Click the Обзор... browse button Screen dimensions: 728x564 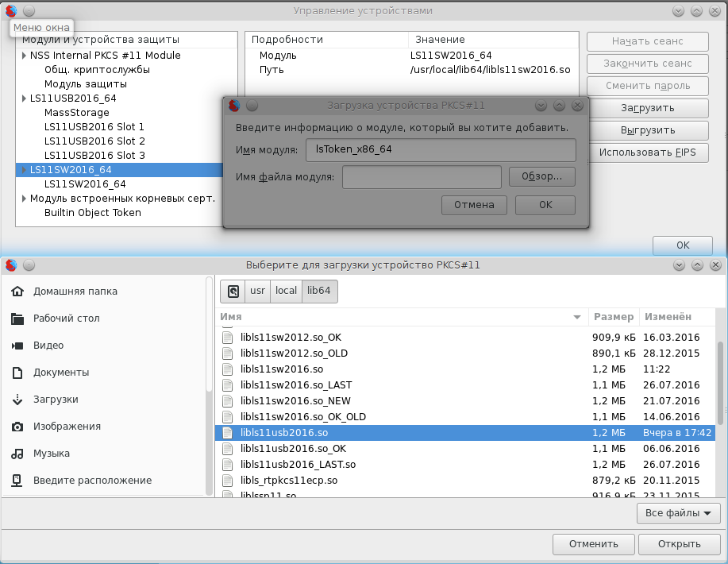coord(541,177)
